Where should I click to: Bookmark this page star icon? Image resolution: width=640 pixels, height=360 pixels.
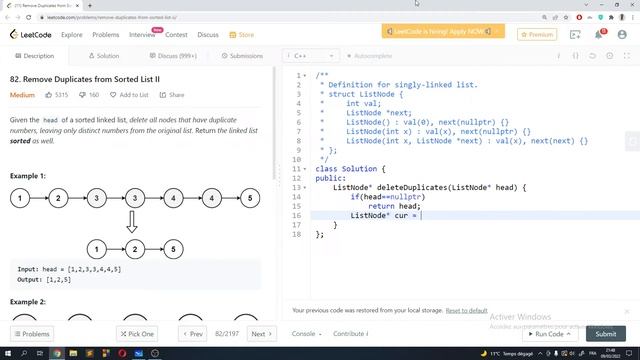[x=566, y=18]
